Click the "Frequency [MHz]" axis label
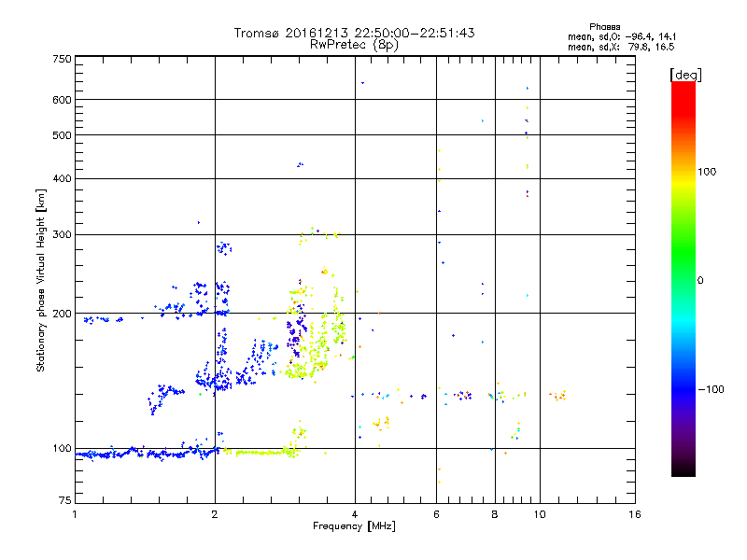The height and width of the screenshot is (560, 747). tap(354, 526)
